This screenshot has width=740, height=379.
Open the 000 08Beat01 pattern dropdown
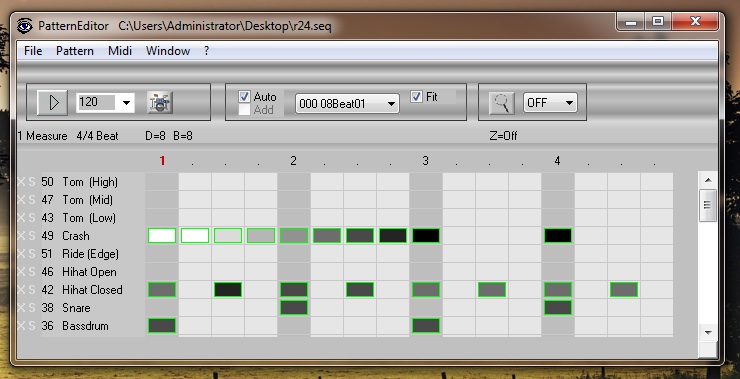(391, 104)
